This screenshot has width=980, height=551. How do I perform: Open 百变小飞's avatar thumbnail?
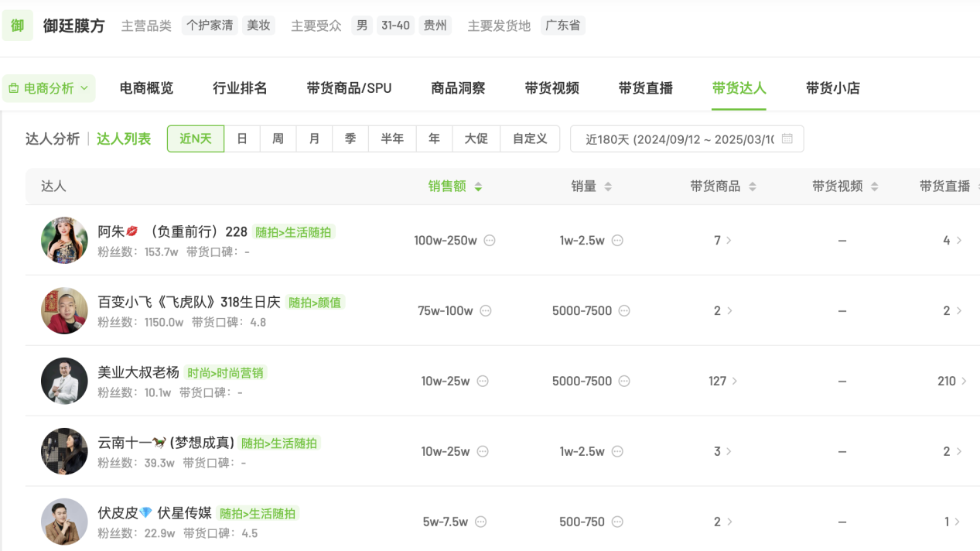(x=64, y=311)
